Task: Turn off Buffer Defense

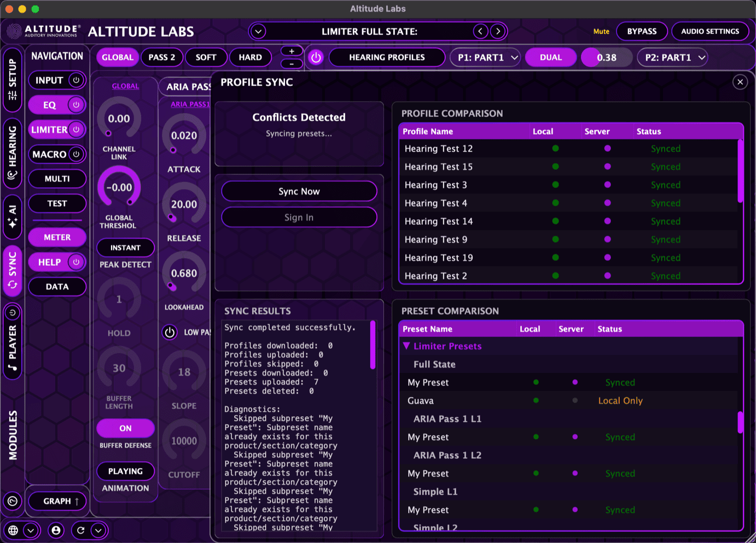Action: coord(125,428)
